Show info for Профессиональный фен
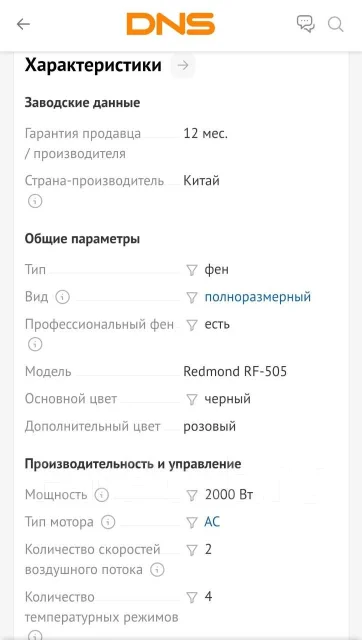The image size is (362, 640). pos(35,345)
